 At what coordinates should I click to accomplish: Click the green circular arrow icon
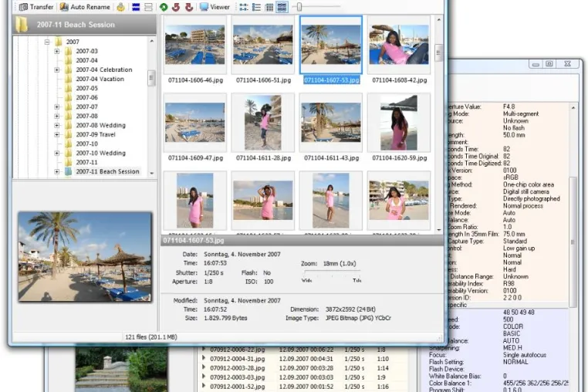pyautogui.click(x=164, y=7)
